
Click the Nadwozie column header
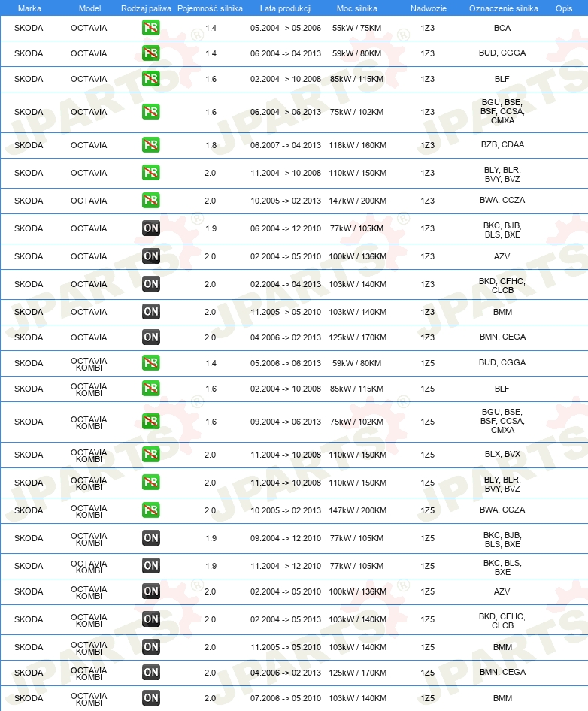(x=429, y=8)
